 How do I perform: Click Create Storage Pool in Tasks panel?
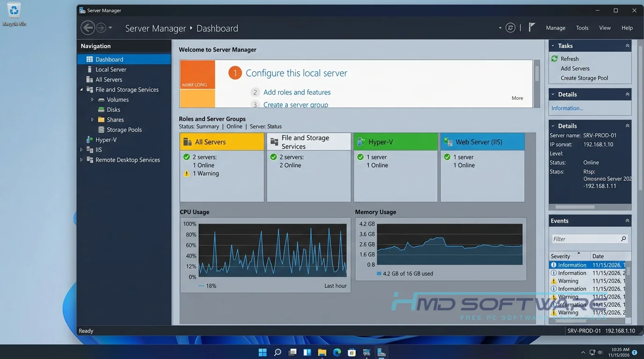click(x=584, y=78)
